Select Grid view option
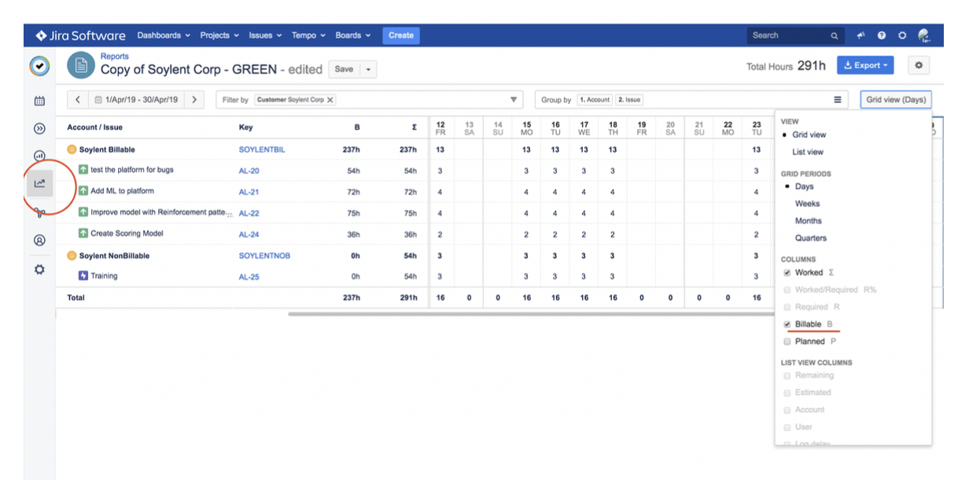Viewport: 980px width, 480px height. click(809, 135)
